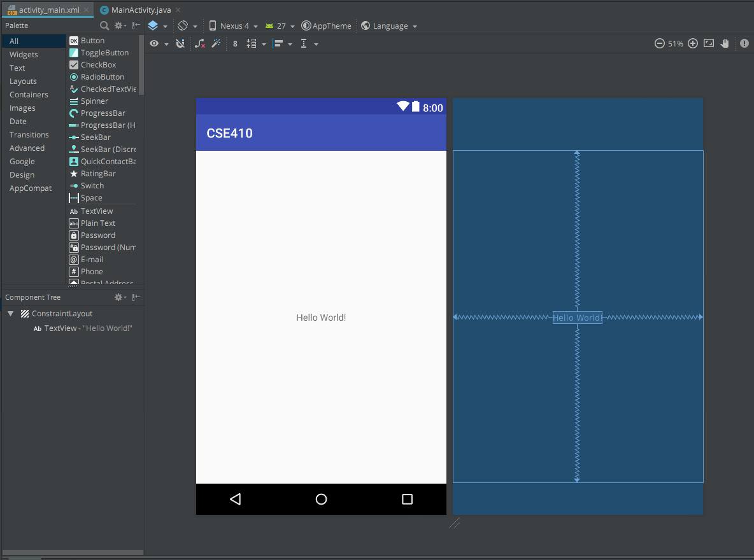
Task: Toggle Autoconnect magnet icon
Action: point(180,43)
